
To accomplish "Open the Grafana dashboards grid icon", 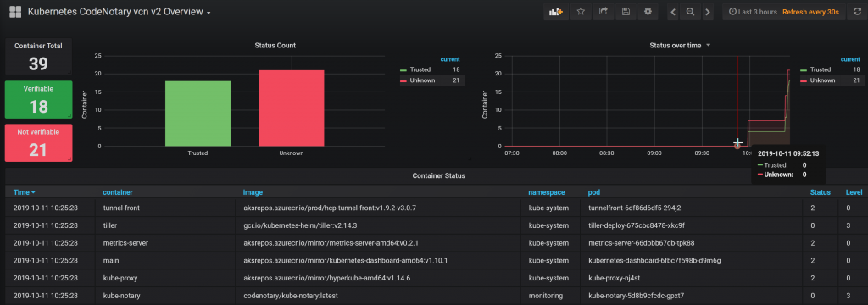I will (x=15, y=12).
